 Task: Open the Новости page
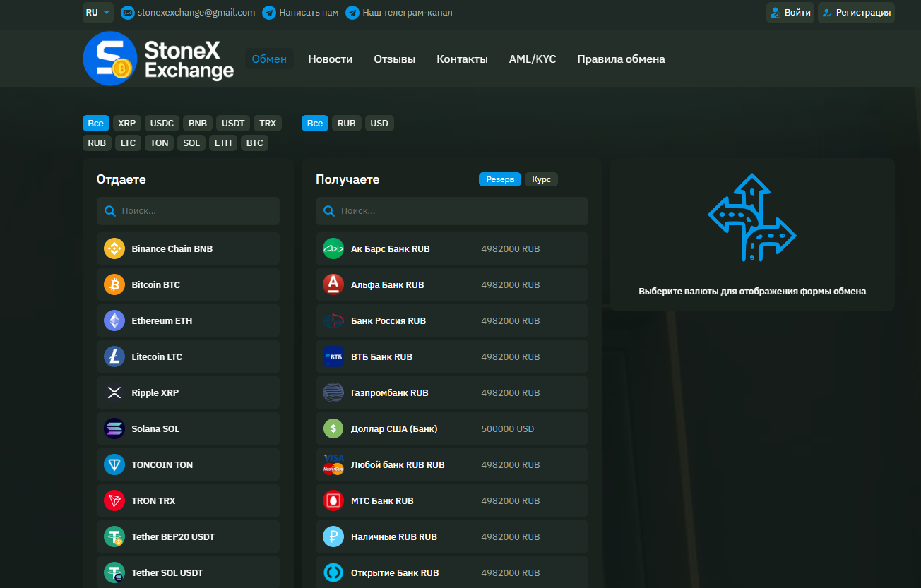click(331, 59)
